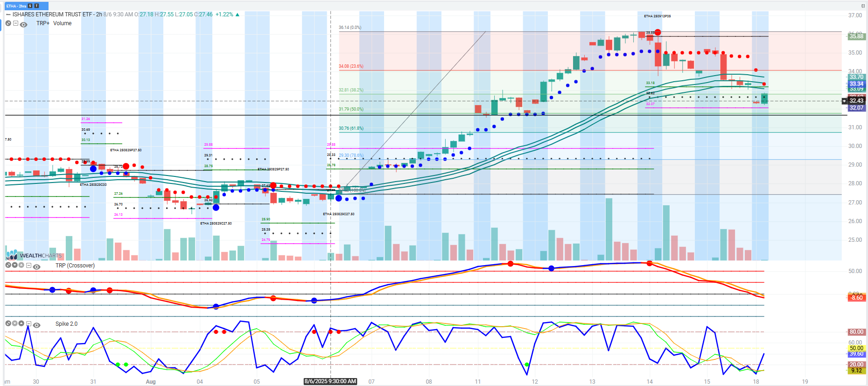Viewport: 868px width, 386px height.
Task: Click the 29.30 (78.6%) Fibonacci label
Action: (x=351, y=155)
